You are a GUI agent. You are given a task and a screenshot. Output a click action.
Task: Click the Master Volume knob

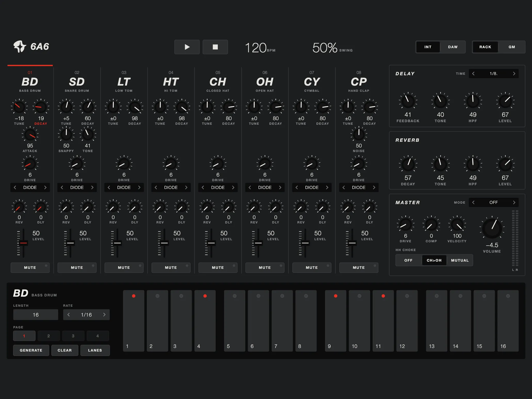492,228
